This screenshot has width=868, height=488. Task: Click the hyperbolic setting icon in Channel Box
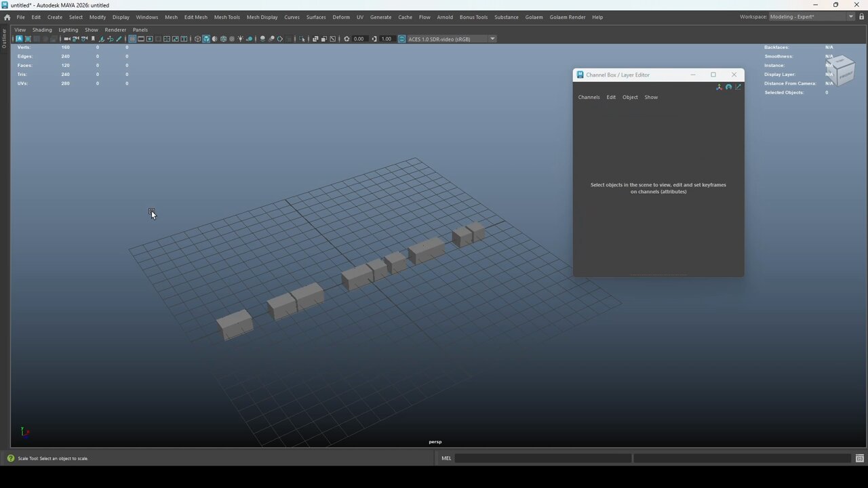[x=738, y=87]
